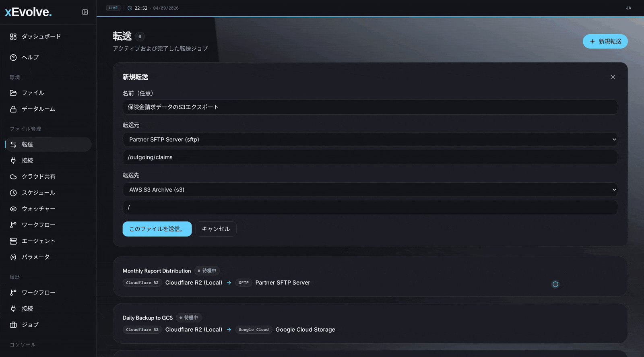Screen dimensions: 644x357
Task: Click 待機中 badge on Daily Backup to GCS
Action: click(189, 318)
